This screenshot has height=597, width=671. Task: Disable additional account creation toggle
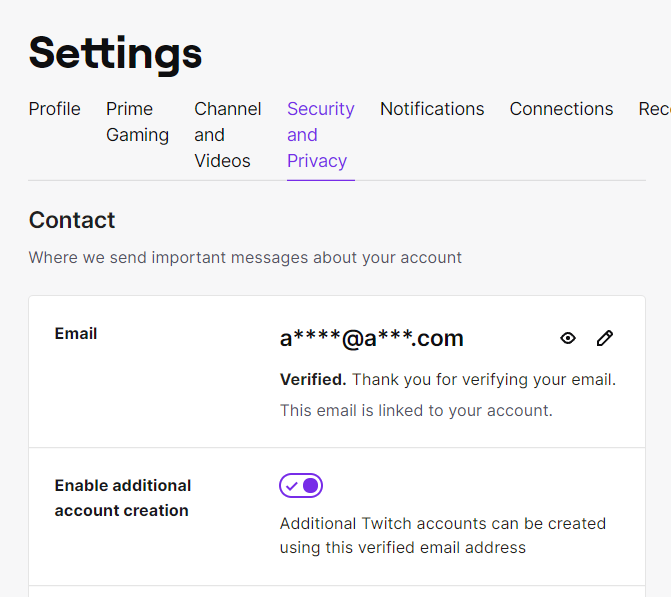[x=301, y=486]
